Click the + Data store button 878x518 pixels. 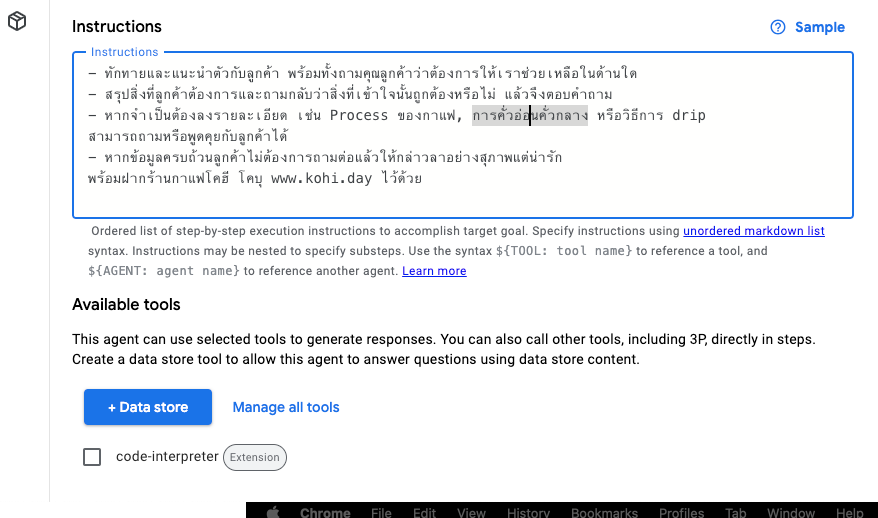pyautogui.click(x=148, y=407)
